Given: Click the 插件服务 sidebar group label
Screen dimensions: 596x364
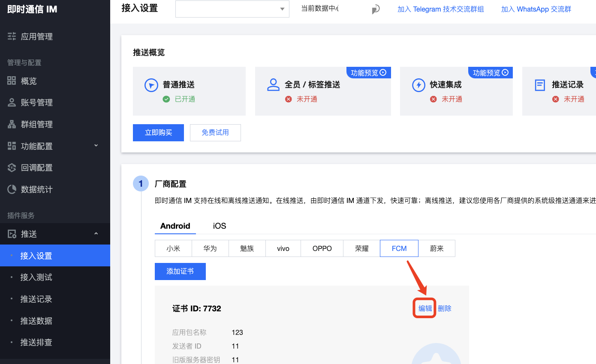Looking at the screenshot, I should 21,215.
